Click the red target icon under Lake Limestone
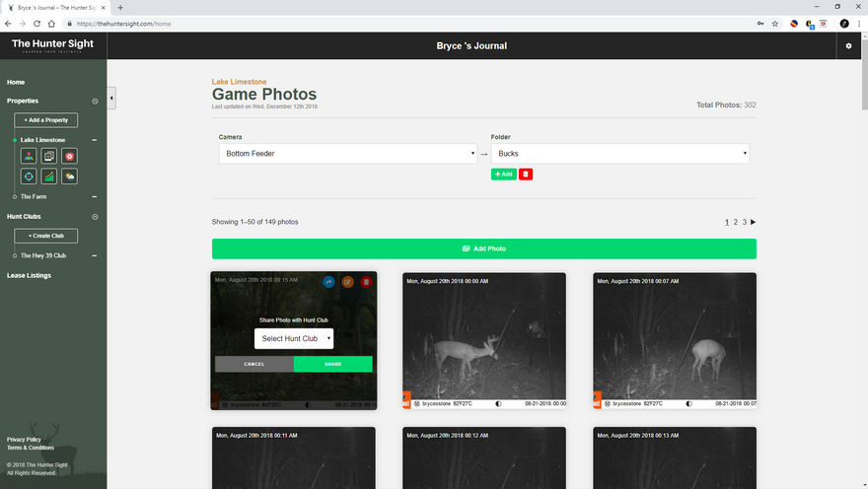The height and width of the screenshot is (489, 868). pyautogui.click(x=69, y=156)
